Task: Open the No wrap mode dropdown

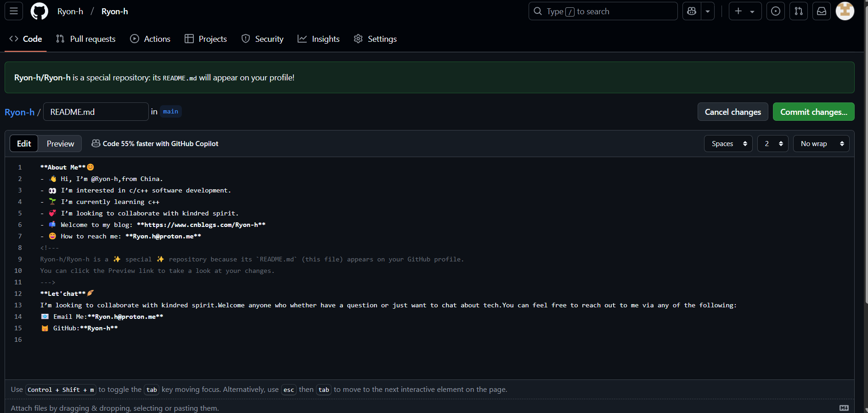Action: point(821,144)
